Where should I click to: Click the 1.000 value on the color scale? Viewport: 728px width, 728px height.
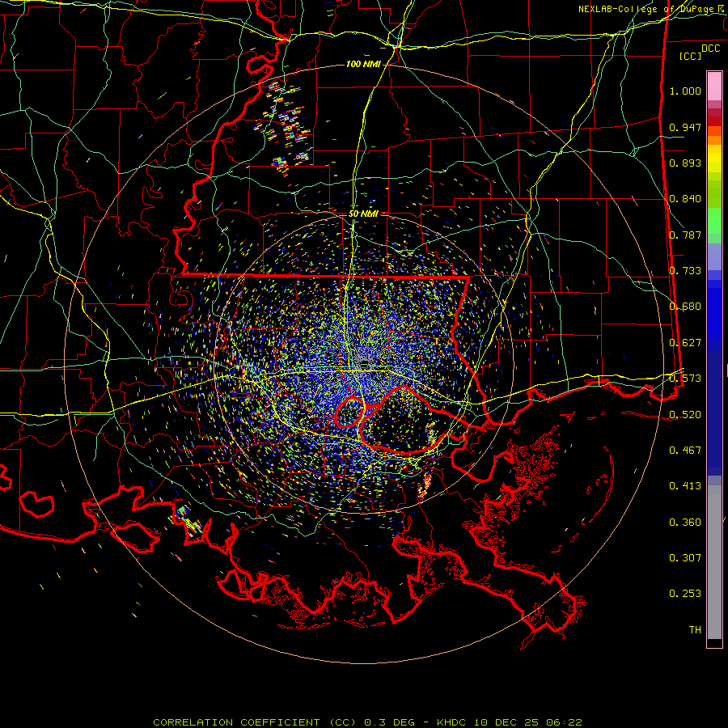coord(685,91)
